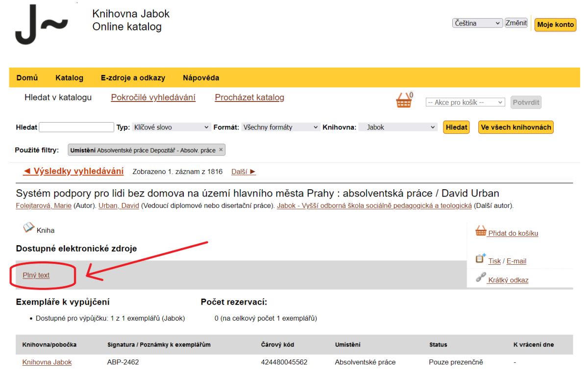Go to the next record via Další
588x379 pixels.
(x=243, y=172)
